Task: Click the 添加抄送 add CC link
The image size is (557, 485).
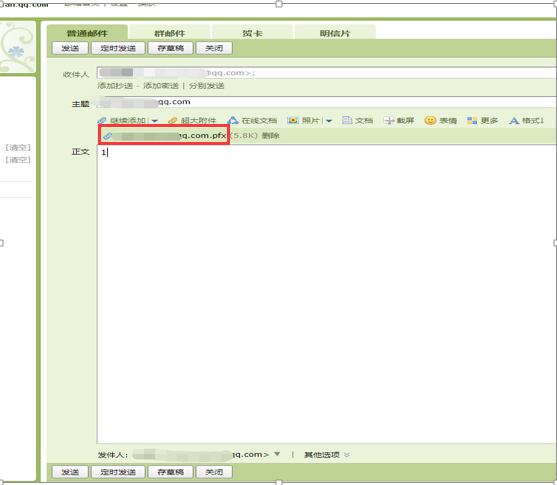Action: point(115,86)
